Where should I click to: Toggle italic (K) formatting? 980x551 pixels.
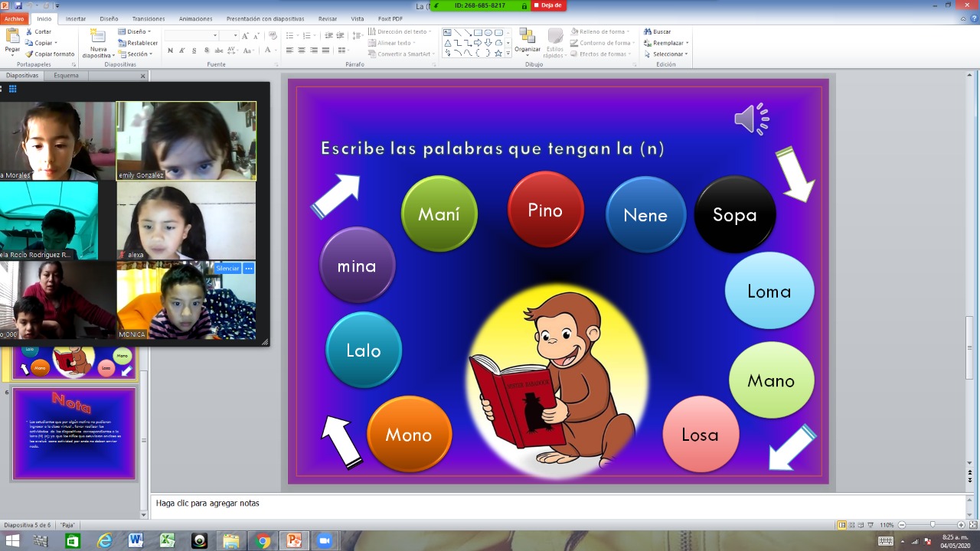(182, 51)
